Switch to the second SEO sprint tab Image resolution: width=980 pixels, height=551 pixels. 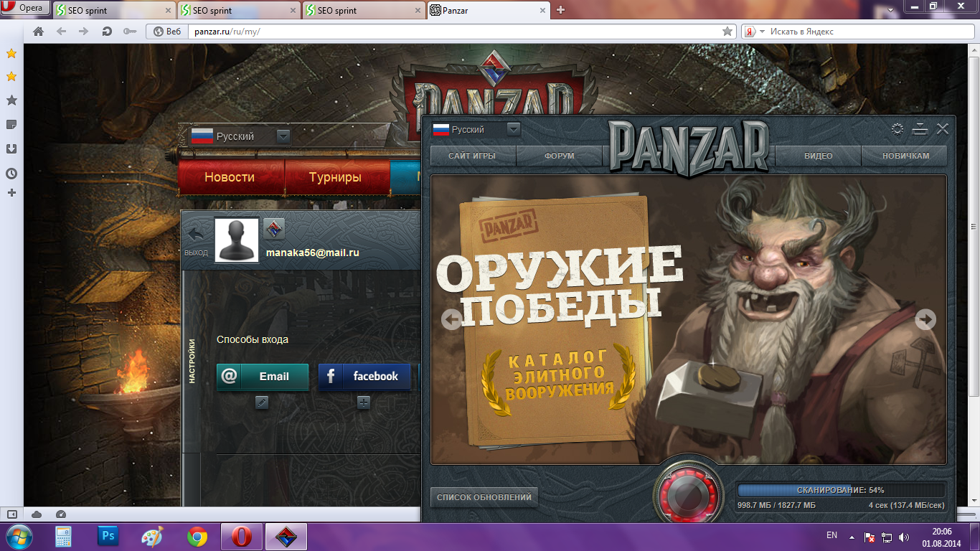point(238,10)
